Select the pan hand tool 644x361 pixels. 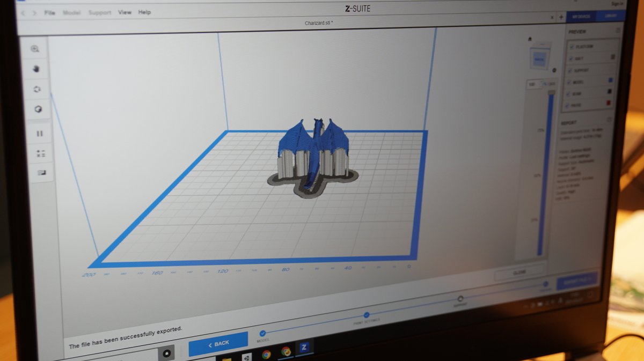tap(36, 69)
